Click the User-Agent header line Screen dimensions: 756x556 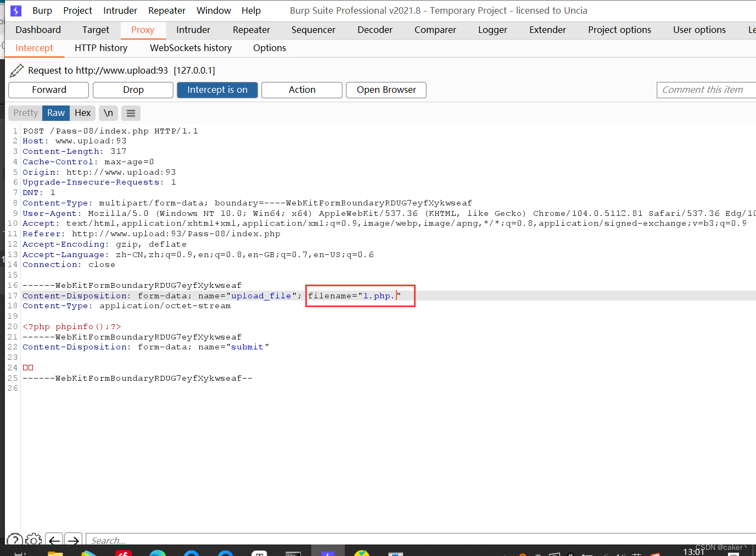pyautogui.click(x=389, y=214)
